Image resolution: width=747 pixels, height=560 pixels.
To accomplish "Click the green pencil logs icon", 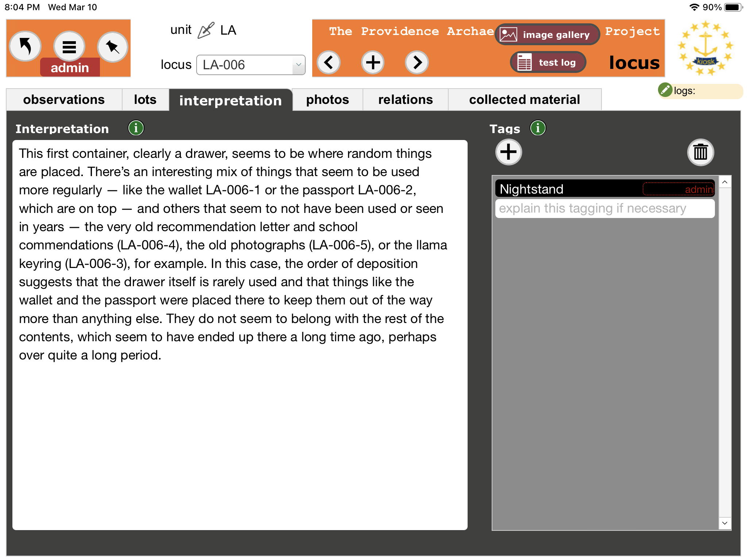I will tap(665, 90).
